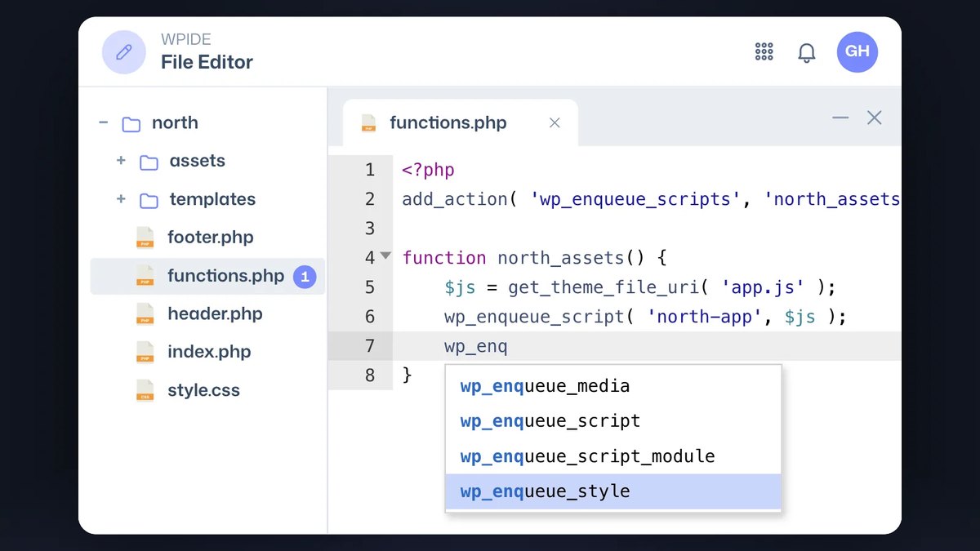
Task: Open the apps grid menu icon
Action: (x=764, y=52)
